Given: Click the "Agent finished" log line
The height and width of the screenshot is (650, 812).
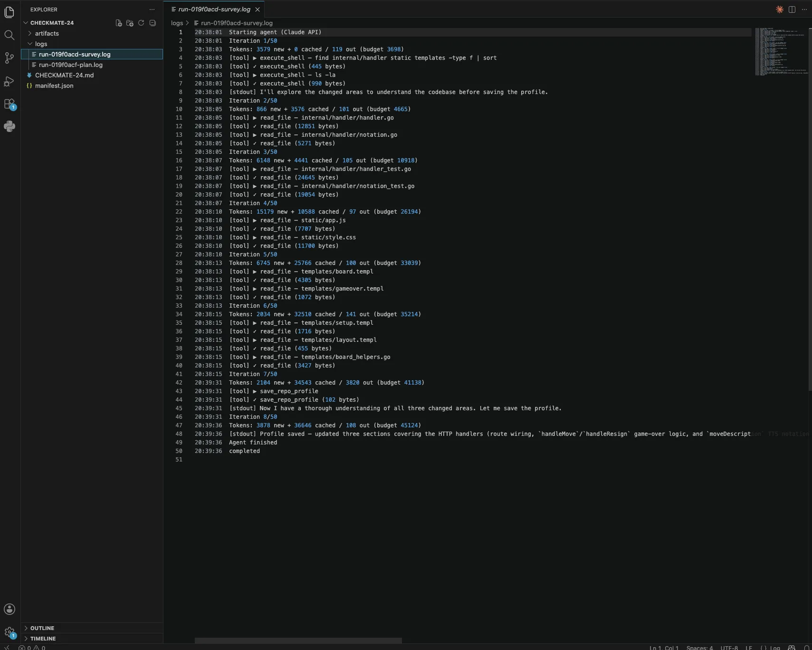Looking at the screenshot, I should (253, 443).
